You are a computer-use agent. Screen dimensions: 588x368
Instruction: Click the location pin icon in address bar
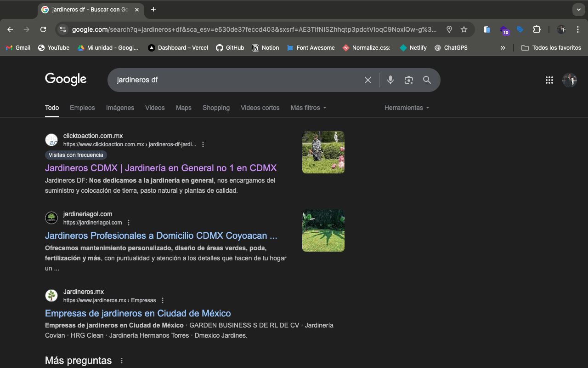coord(449,29)
